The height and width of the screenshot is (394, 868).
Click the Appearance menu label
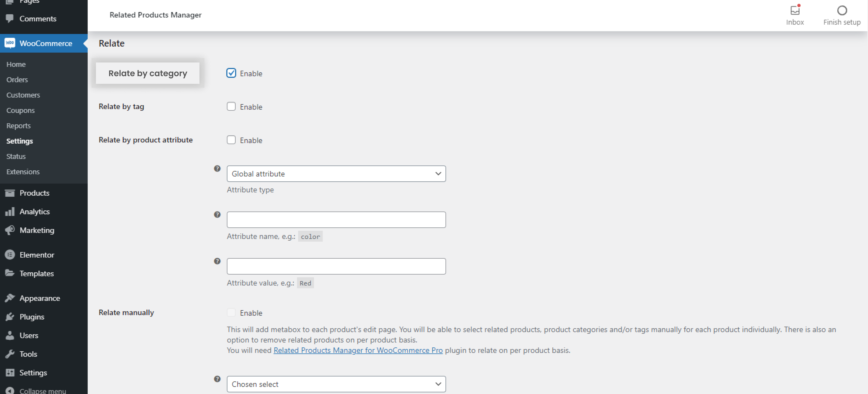[x=40, y=298]
